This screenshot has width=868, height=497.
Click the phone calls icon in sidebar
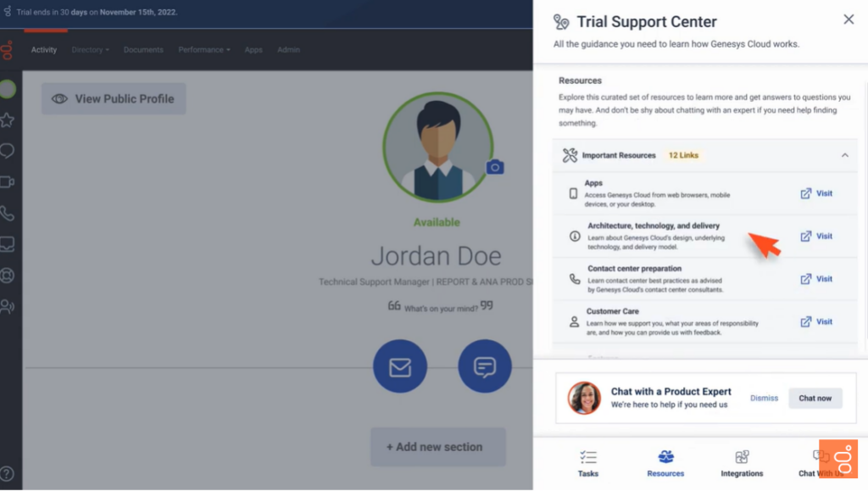point(7,213)
